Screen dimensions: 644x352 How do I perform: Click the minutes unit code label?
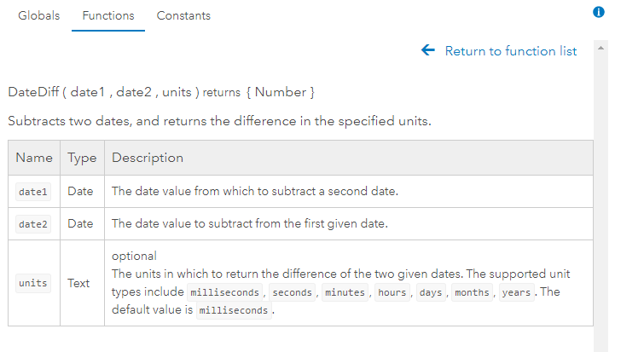345,292
